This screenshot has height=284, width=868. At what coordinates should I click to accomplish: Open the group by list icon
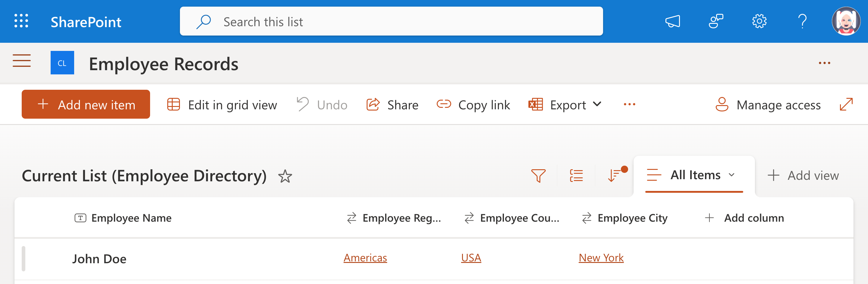tap(576, 176)
